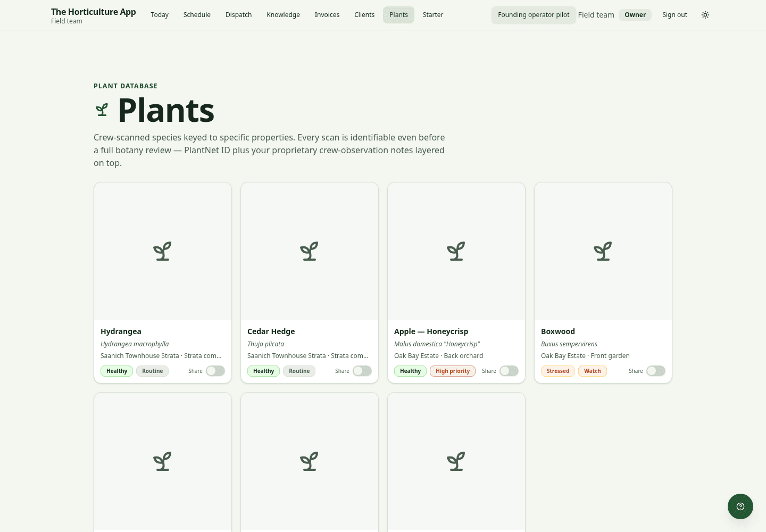This screenshot has width=766, height=532.
Task: Click Oak Bay Estate · Back orchard
Action: coord(439,356)
